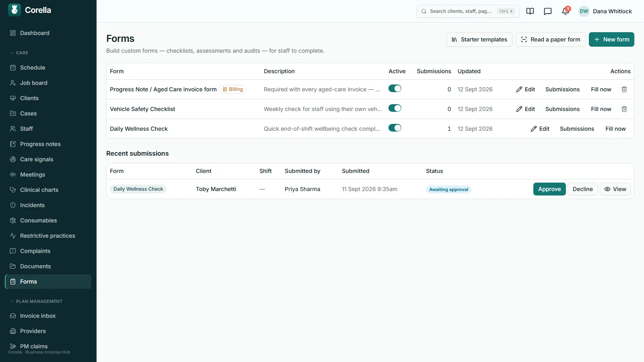Screen dimensions: 644x362
Task: Go to Dashboard in sidebar
Action: (48, 33)
